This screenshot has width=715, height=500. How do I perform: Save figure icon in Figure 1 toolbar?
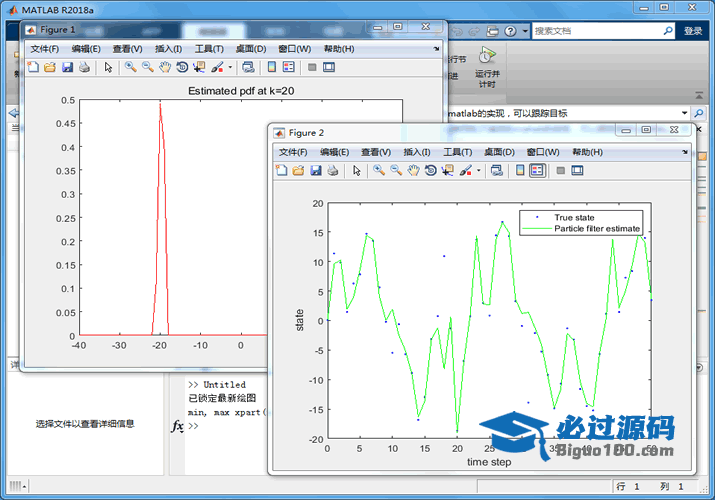(67, 67)
